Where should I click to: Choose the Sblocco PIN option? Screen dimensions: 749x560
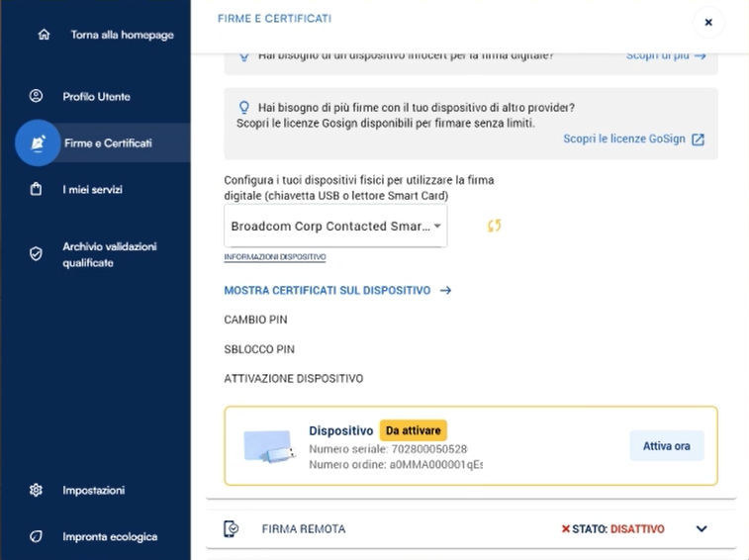point(259,349)
